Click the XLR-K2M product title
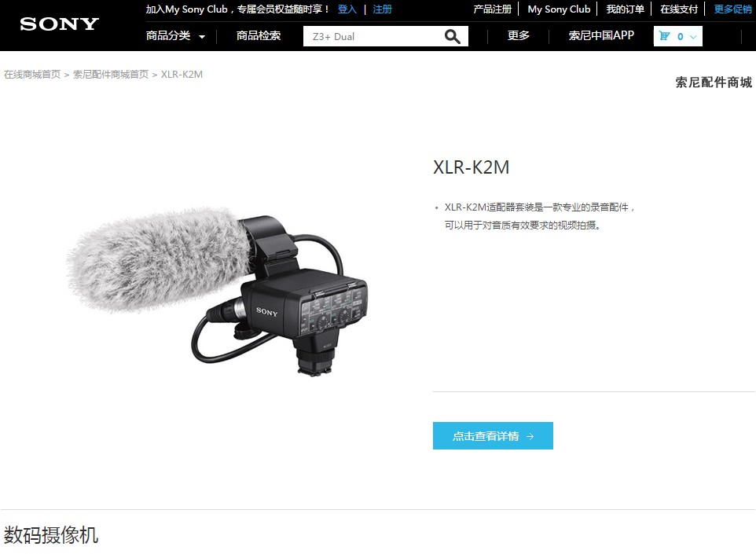Screen dimensions: 756x554 [471, 167]
